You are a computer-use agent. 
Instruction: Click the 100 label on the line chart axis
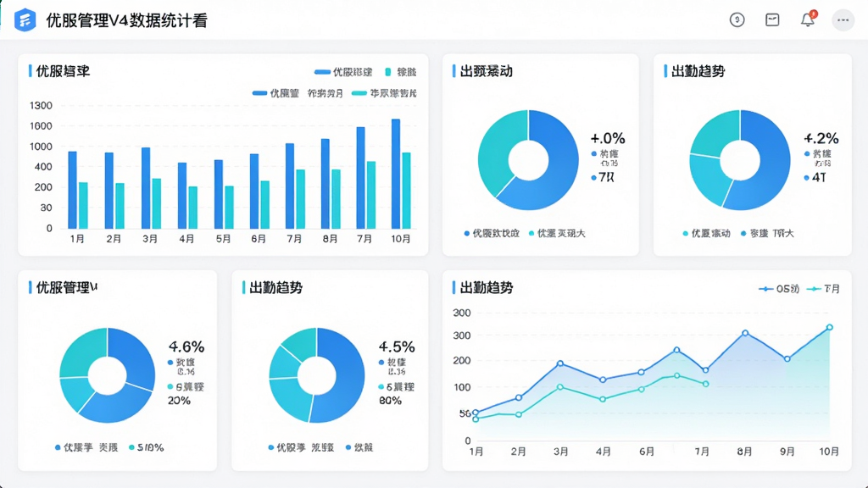462,387
